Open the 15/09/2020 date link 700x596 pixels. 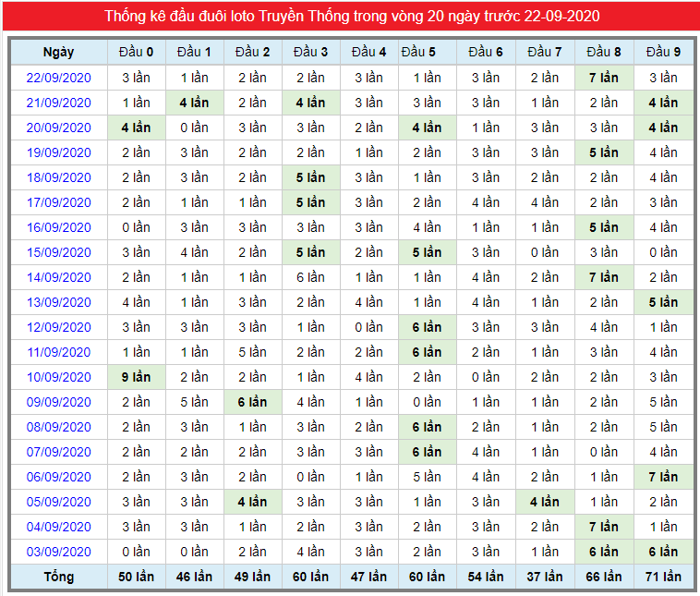click(x=58, y=252)
